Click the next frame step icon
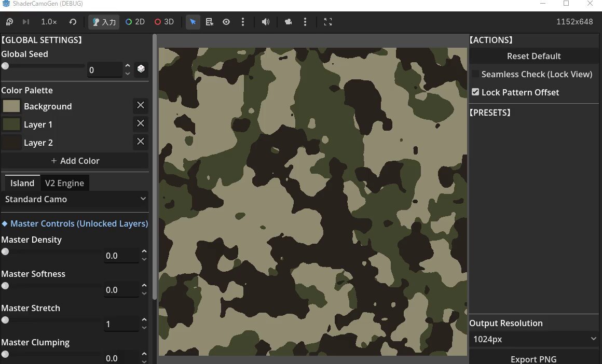The height and width of the screenshot is (364, 602). coord(26,22)
